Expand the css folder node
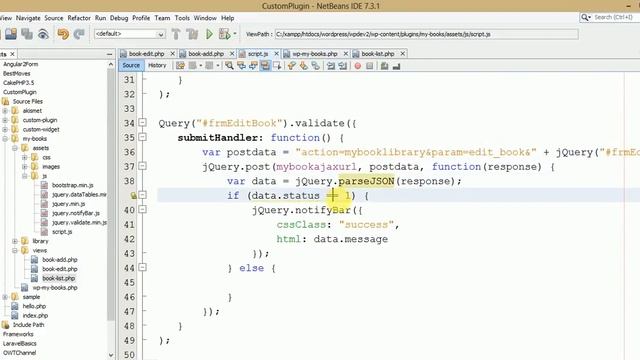This screenshot has height=360, width=640. [24, 157]
